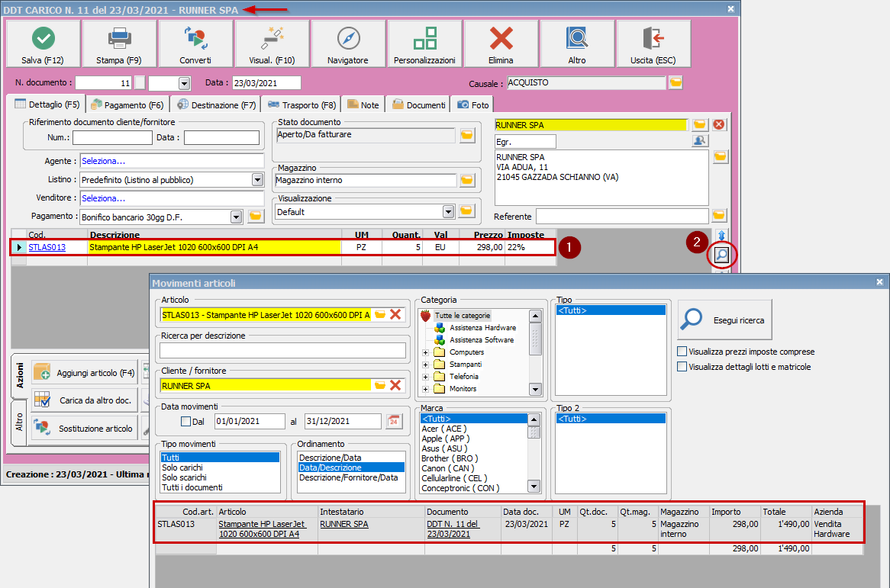
Task: Open the Converti tool
Action: (x=195, y=43)
